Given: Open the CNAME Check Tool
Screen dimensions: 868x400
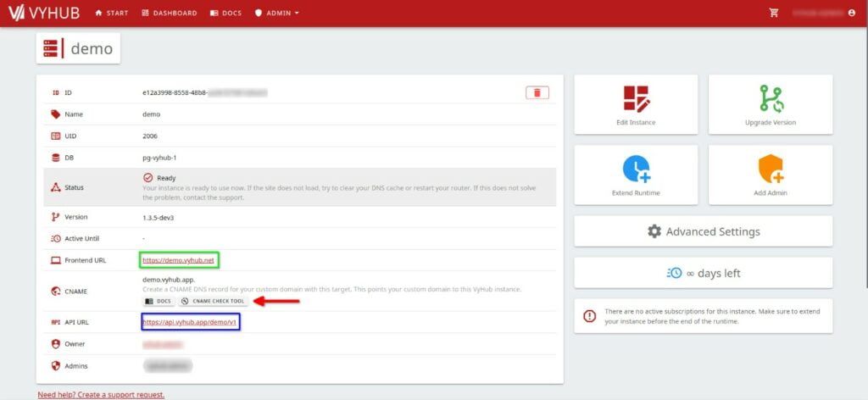Looking at the screenshot, I should (x=213, y=301).
